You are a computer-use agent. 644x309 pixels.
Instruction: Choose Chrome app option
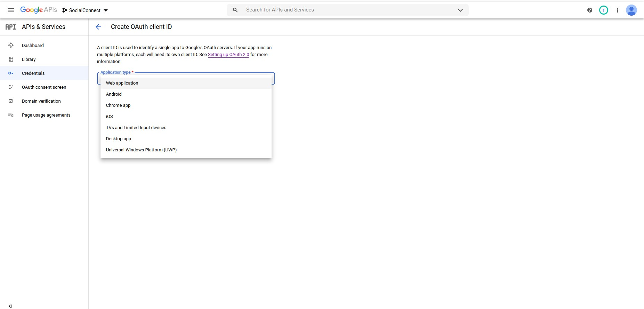(118, 105)
